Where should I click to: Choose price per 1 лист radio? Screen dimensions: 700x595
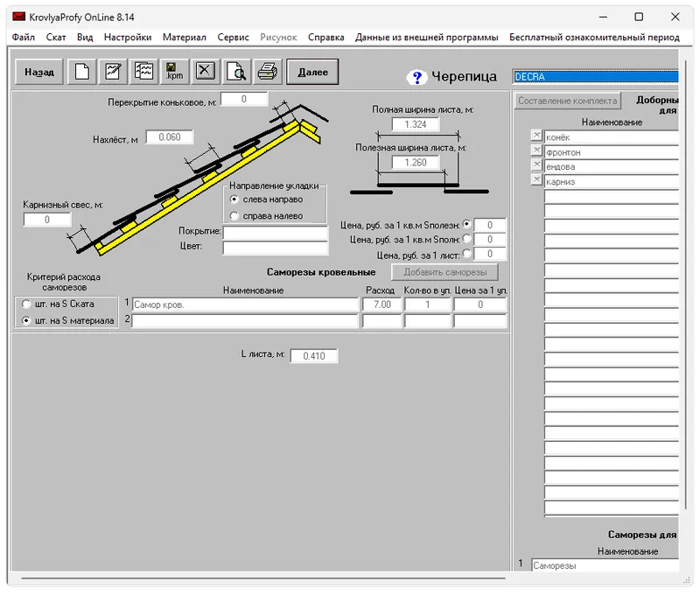[466, 253]
